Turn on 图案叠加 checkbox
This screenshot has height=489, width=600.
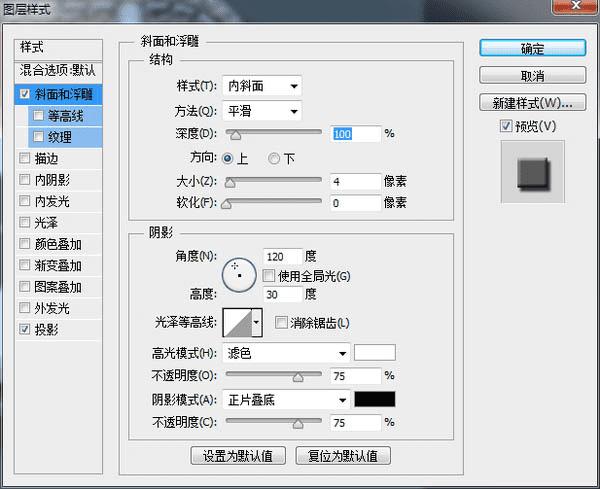click(24, 286)
